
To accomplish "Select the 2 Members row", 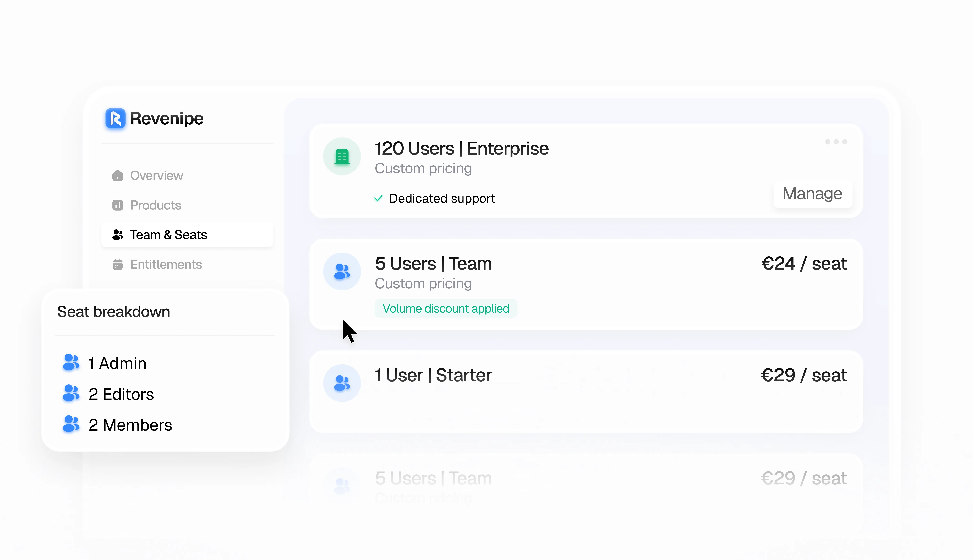I will click(165, 425).
